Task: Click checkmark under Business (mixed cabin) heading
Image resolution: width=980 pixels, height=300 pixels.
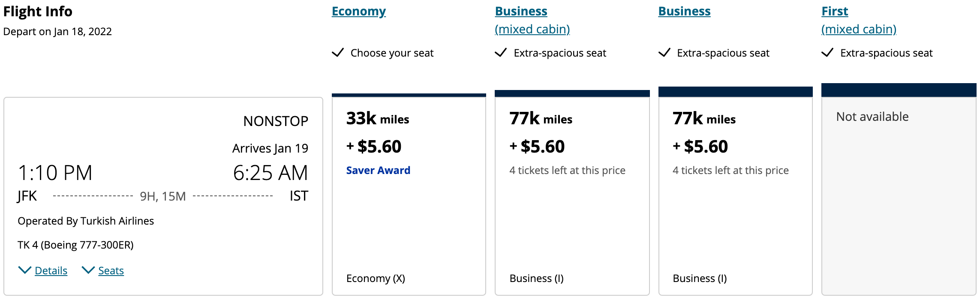Action: pos(501,53)
